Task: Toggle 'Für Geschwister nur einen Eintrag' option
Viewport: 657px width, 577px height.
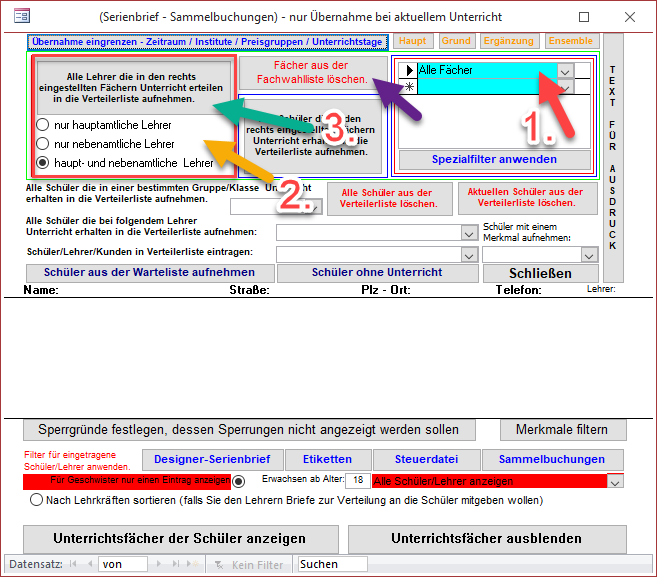Action: (238, 481)
